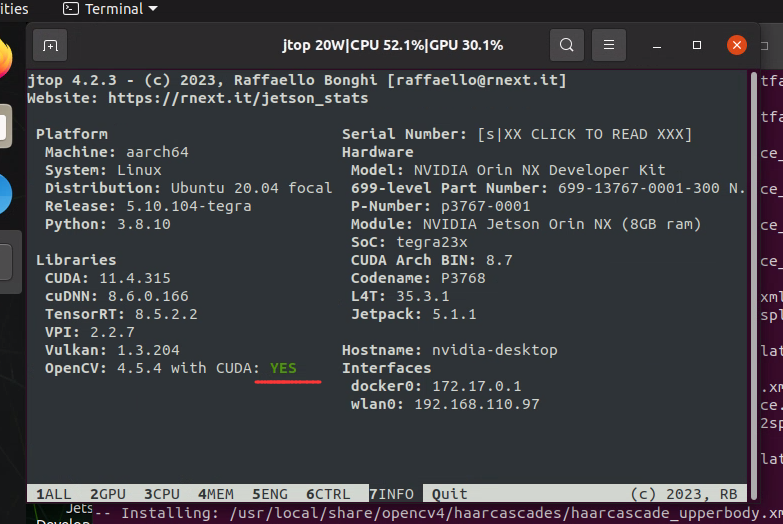The image size is (783, 524).
Task: Click the Platform section heading
Action: (x=72, y=134)
